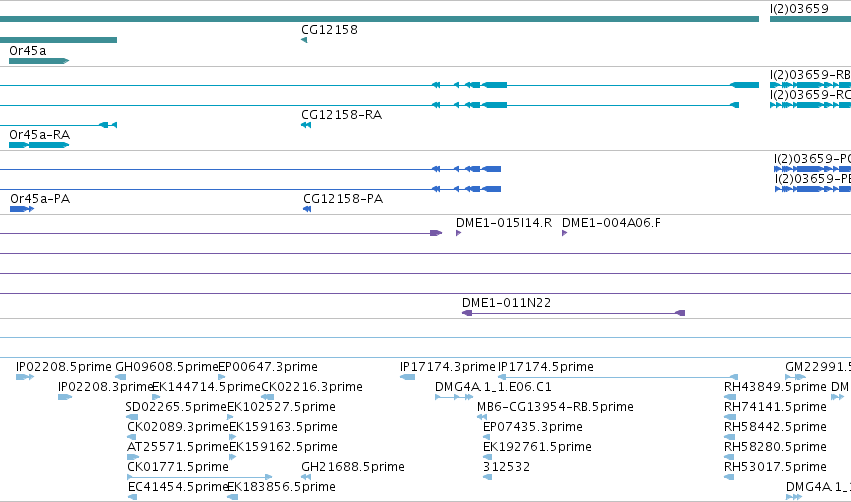Select the EC41454.5prime label
The image size is (851, 502).
click(177, 487)
